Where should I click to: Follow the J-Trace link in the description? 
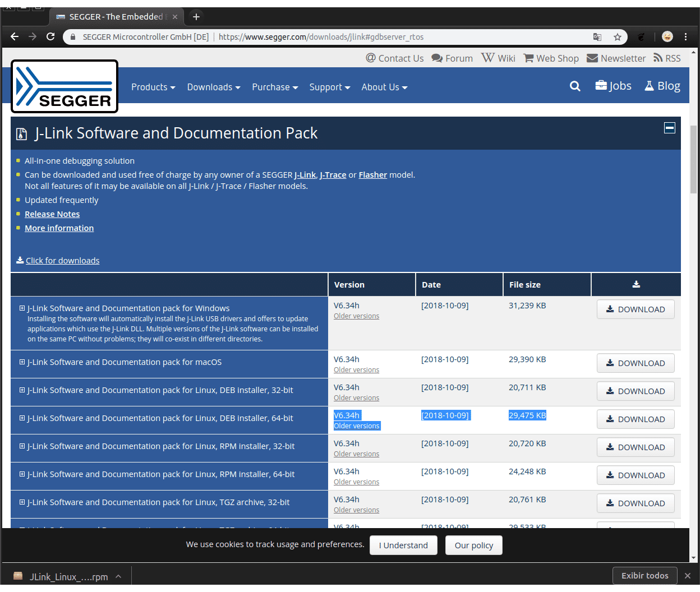(333, 175)
